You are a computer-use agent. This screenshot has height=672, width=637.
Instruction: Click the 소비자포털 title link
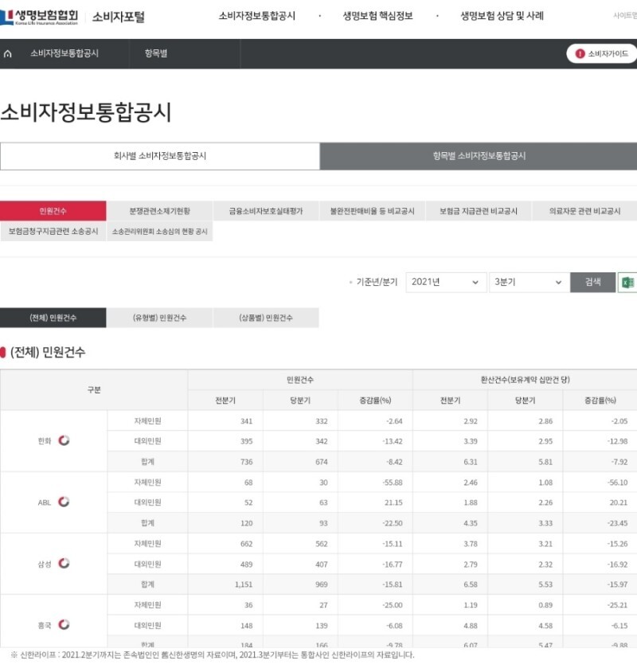coord(119,18)
